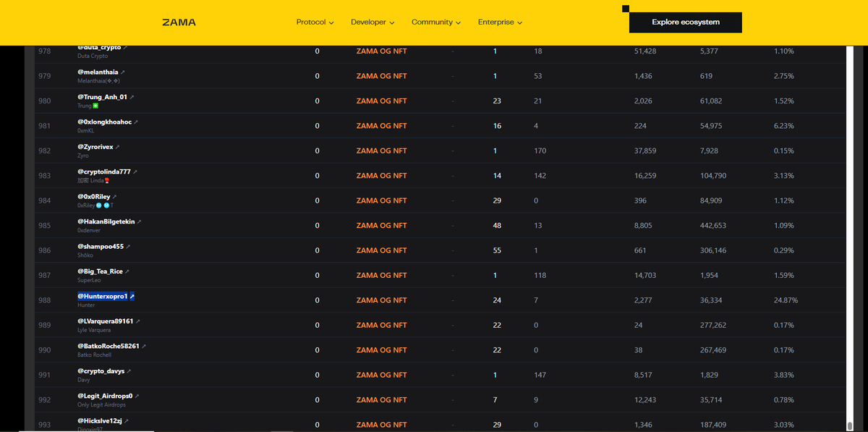Click the 3.83% value
Screen dimensions: 868x432
click(x=783, y=375)
